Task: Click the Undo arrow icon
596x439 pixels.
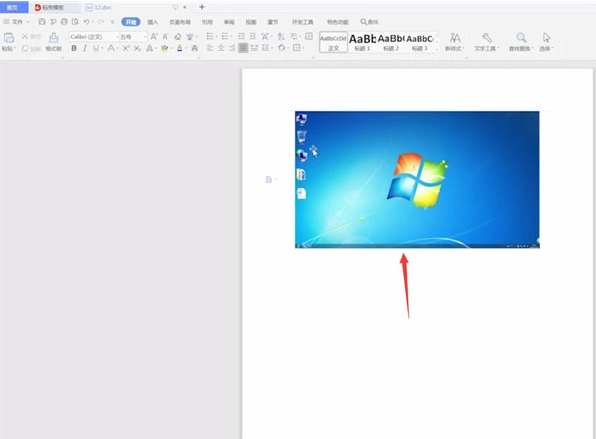Action: [87, 22]
